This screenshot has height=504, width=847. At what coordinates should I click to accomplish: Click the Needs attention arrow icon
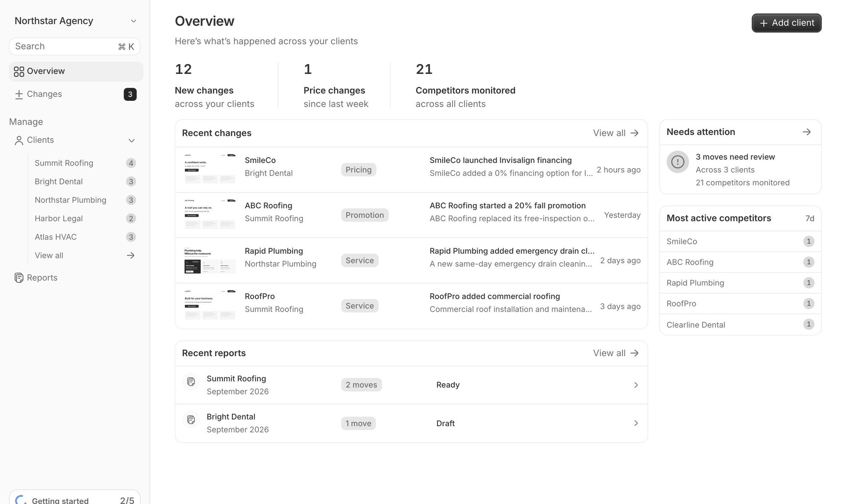807,132
